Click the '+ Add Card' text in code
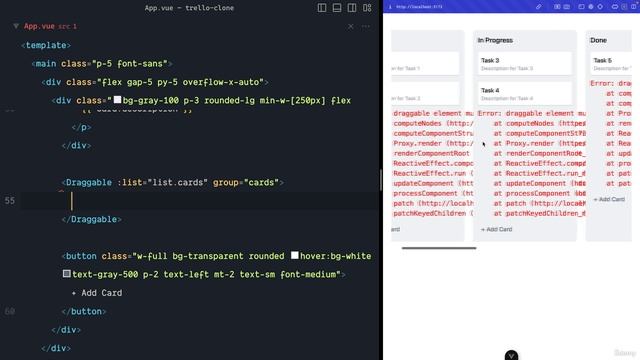 pos(97,293)
